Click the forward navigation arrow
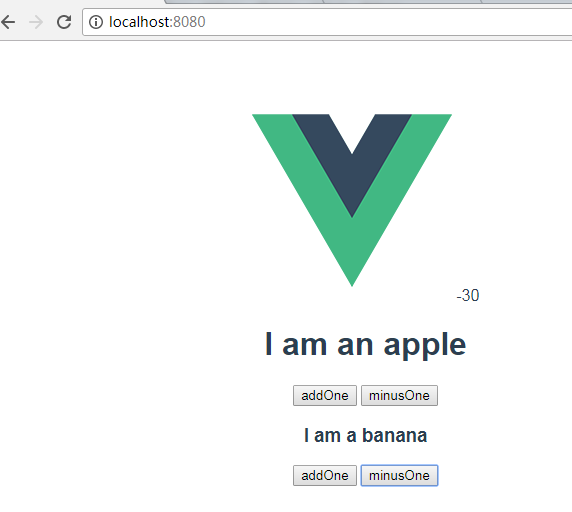This screenshot has width=572, height=512. (36, 22)
